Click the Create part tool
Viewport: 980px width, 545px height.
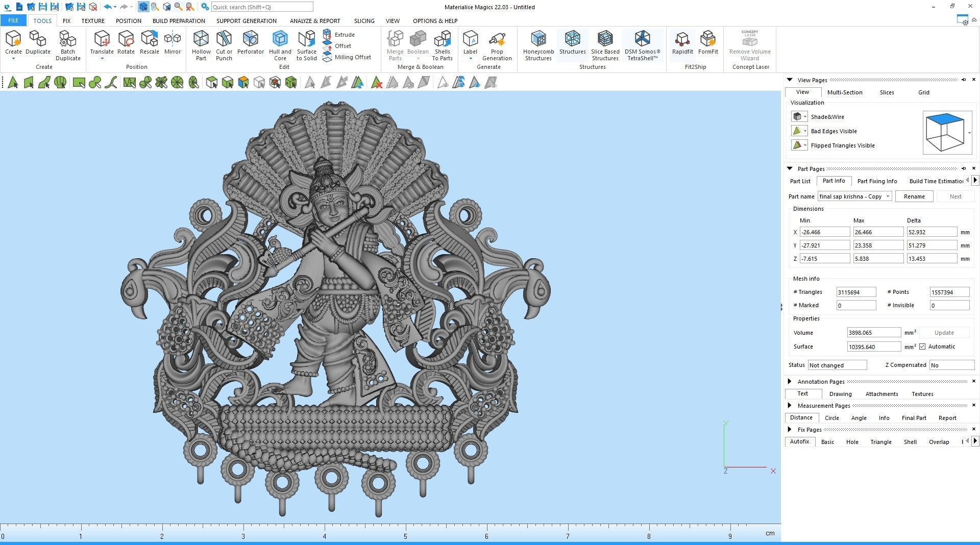click(13, 42)
